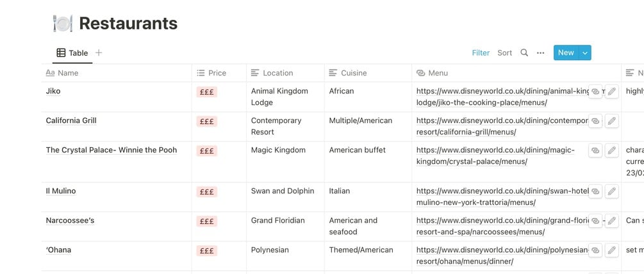Switch to the Table view tab

pyautogui.click(x=72, y=53)
